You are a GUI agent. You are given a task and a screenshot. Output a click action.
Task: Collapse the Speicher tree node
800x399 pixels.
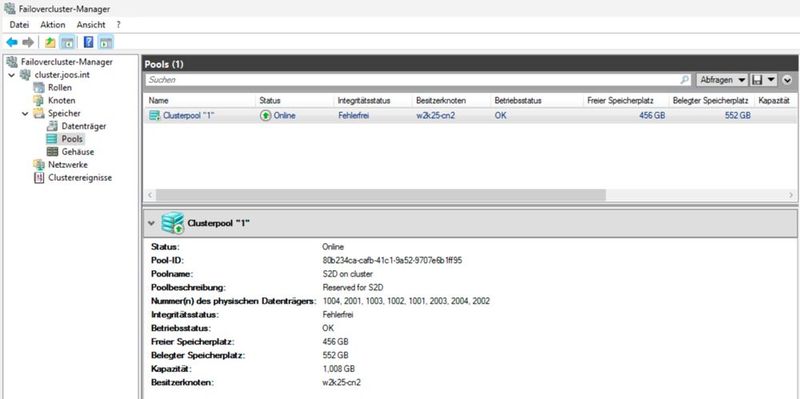point(25,113)
